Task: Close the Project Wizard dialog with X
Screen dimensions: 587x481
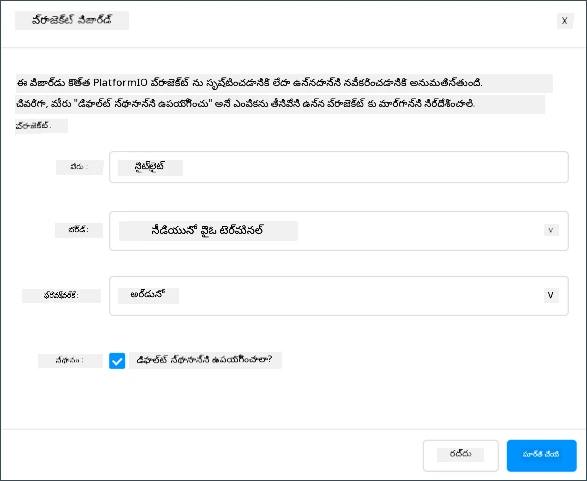Action: point(565,21)
